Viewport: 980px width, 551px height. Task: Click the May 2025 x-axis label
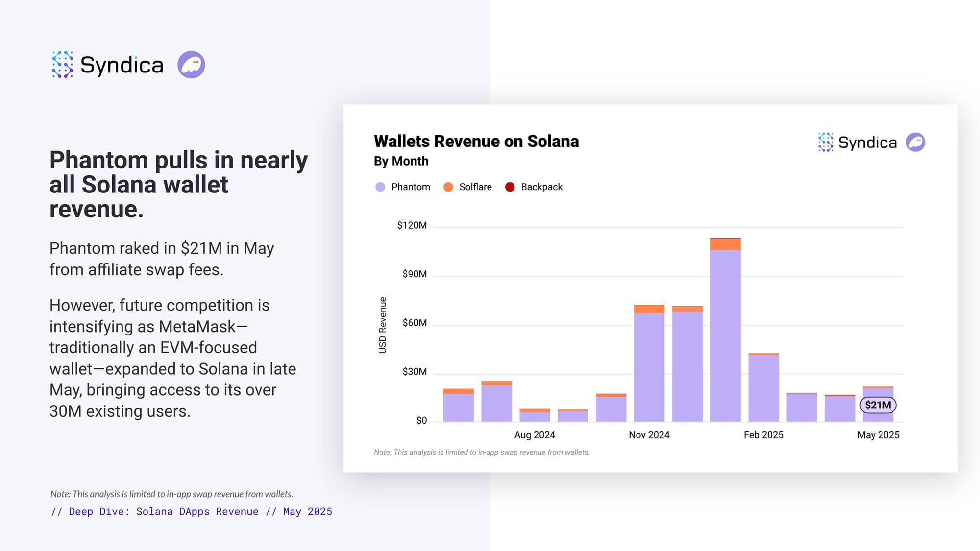[x=878, y=435]
